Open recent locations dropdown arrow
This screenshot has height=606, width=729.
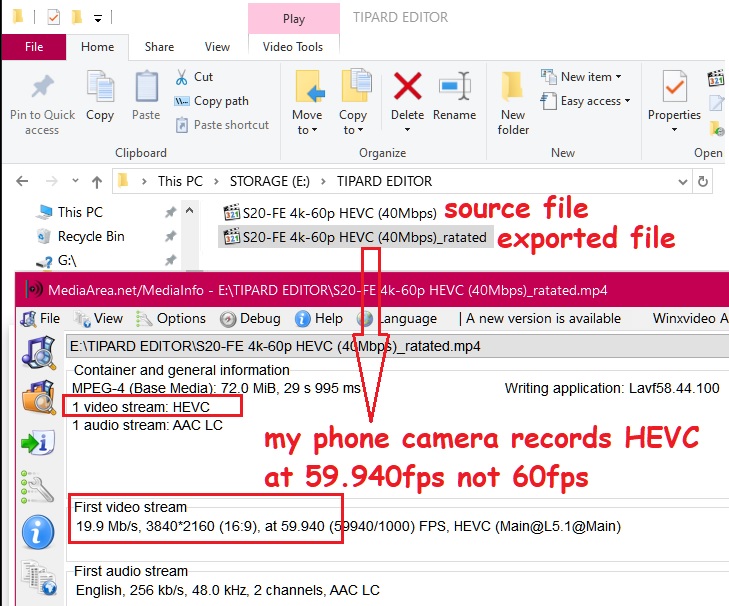(75, 181)
